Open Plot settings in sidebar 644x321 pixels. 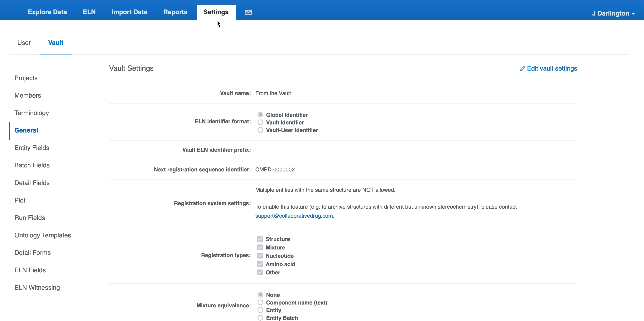(20, 200)
